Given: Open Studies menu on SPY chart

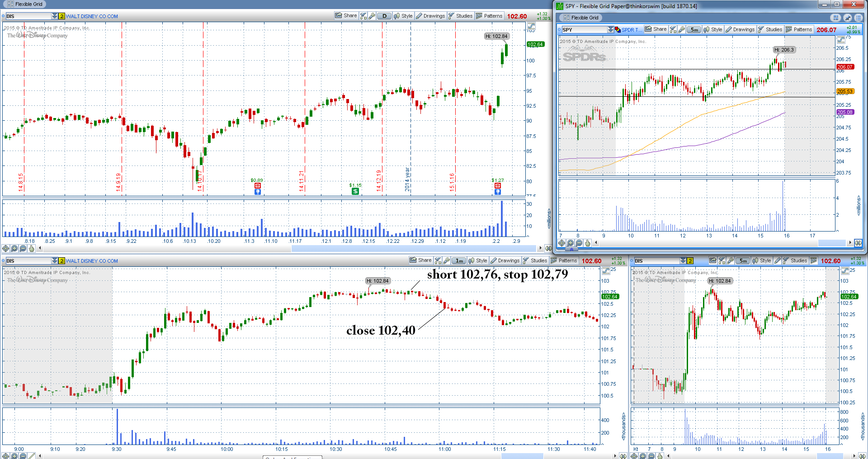Looking at the screenshot, I should click(x=770, y=29).
